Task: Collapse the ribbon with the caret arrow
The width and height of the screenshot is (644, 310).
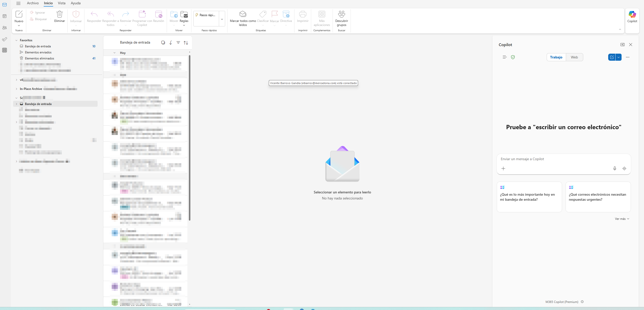Action: pyautogui.click(x=620, y=29)
